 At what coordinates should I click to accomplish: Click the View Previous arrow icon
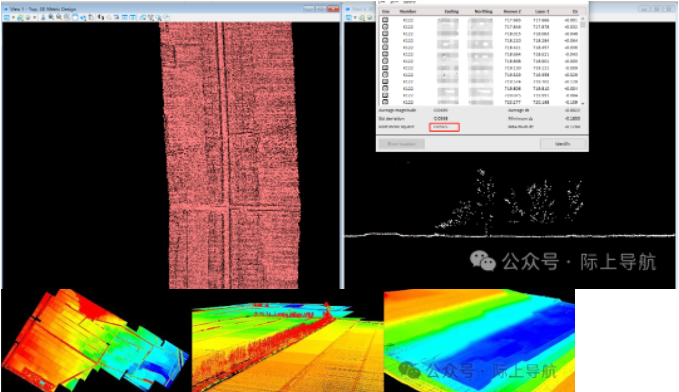pos(100,17)
